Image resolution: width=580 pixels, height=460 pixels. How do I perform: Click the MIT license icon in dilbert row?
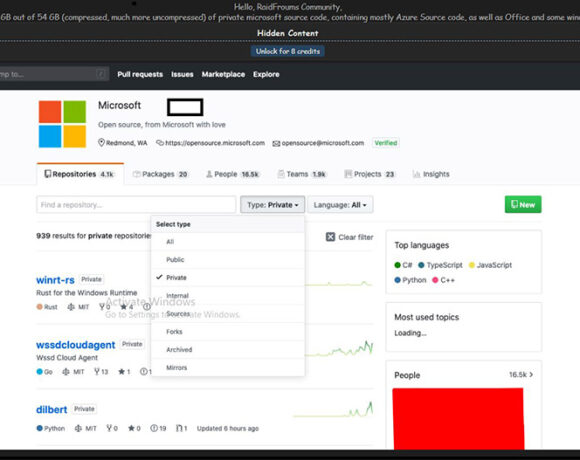click(x=78, y=428)
